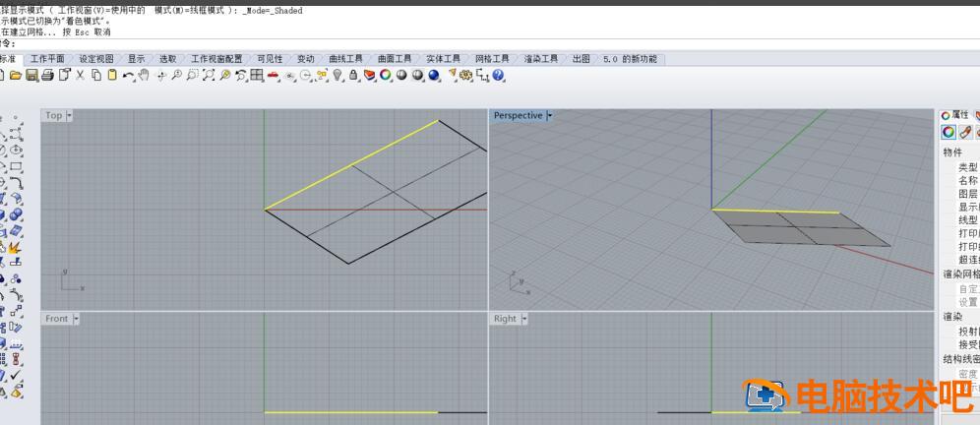Switch to the 工作平面 toolbar tab
The height and width of the screenshot is (425, 980).
point(47,59)
